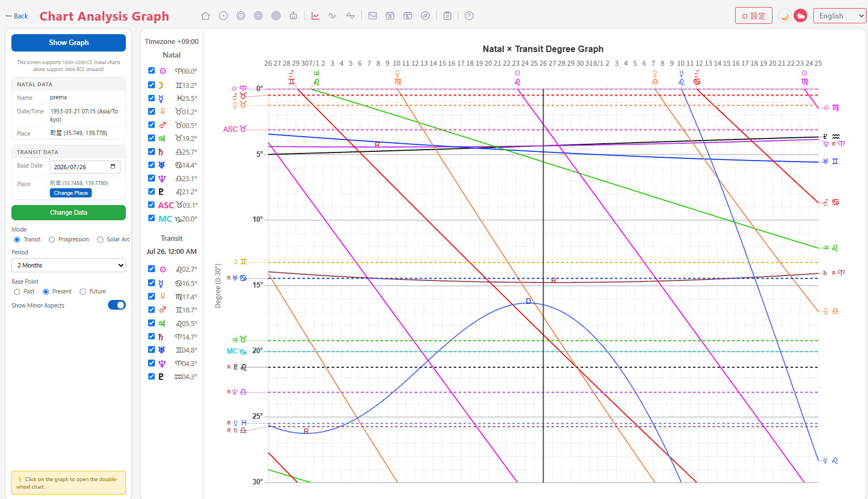Uncheck transit Mars 18.7° checkbox
This screenshot has width=868, height=499.
tap(151, 309)
